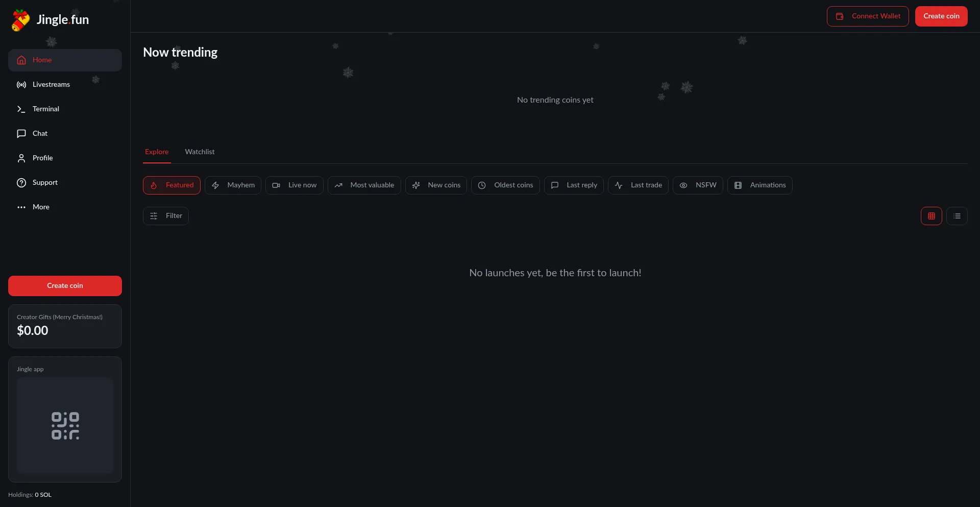Click the Connect Wallet button
Viewport: 980px width, 507px height.
pos(867,16)
